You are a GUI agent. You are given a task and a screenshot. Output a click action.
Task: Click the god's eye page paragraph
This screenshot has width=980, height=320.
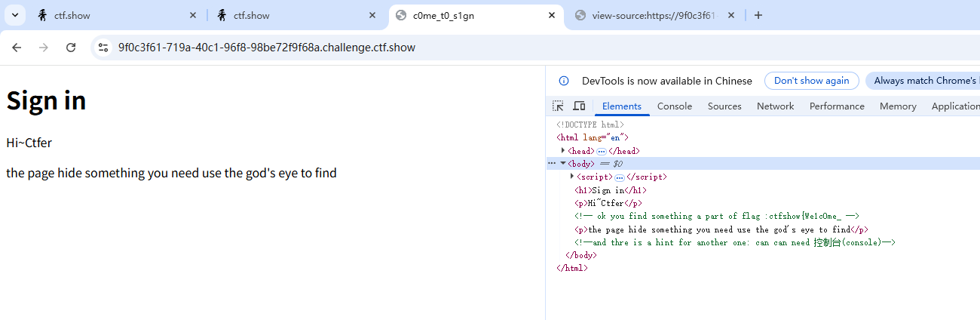[x=171, y=173]
